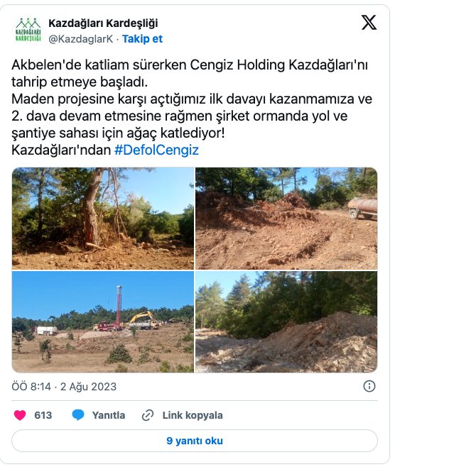
Task: Click the Kazdağları Kardeşliği account name
Action: (103, 23)
